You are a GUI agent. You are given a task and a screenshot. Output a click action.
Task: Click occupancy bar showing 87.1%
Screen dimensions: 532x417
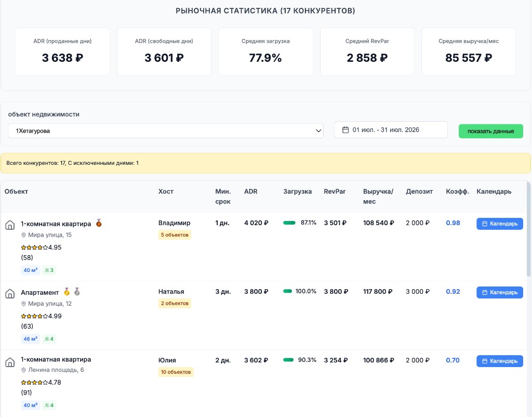click(289, 223)
